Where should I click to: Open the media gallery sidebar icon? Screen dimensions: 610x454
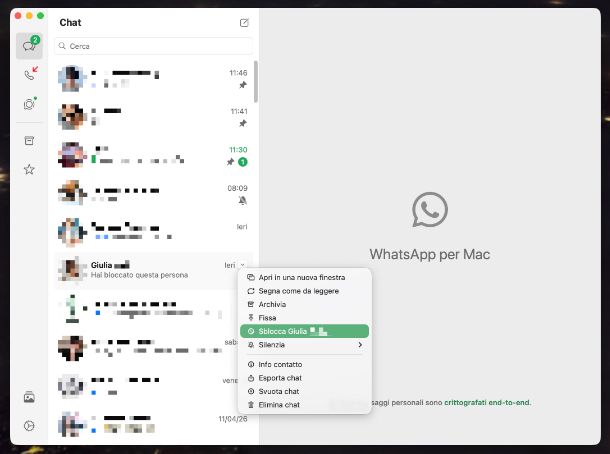pos(29,397)
